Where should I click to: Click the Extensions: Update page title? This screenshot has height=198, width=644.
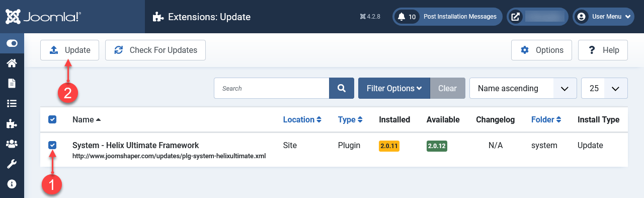pos(209,17)
